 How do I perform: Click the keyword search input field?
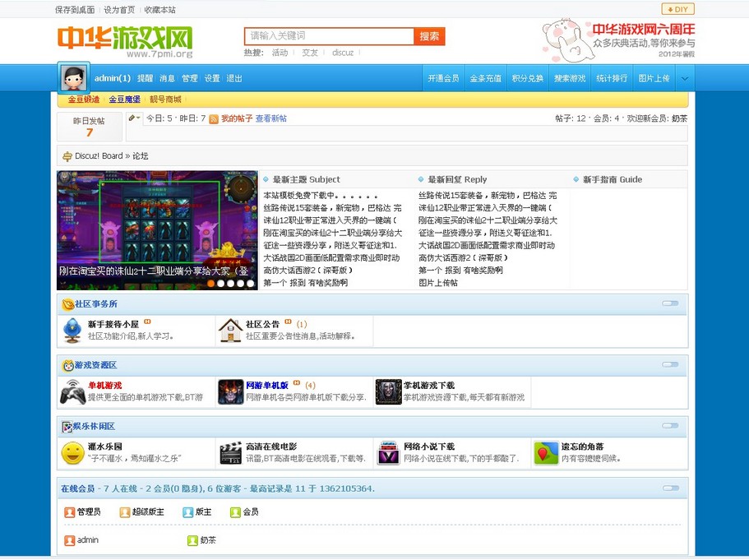[330, 36]
